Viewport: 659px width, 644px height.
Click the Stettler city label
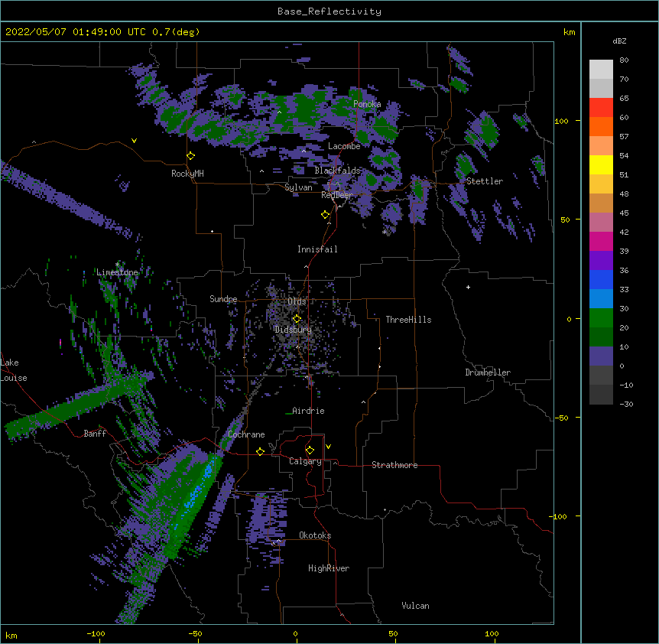(x=485, y=181)
